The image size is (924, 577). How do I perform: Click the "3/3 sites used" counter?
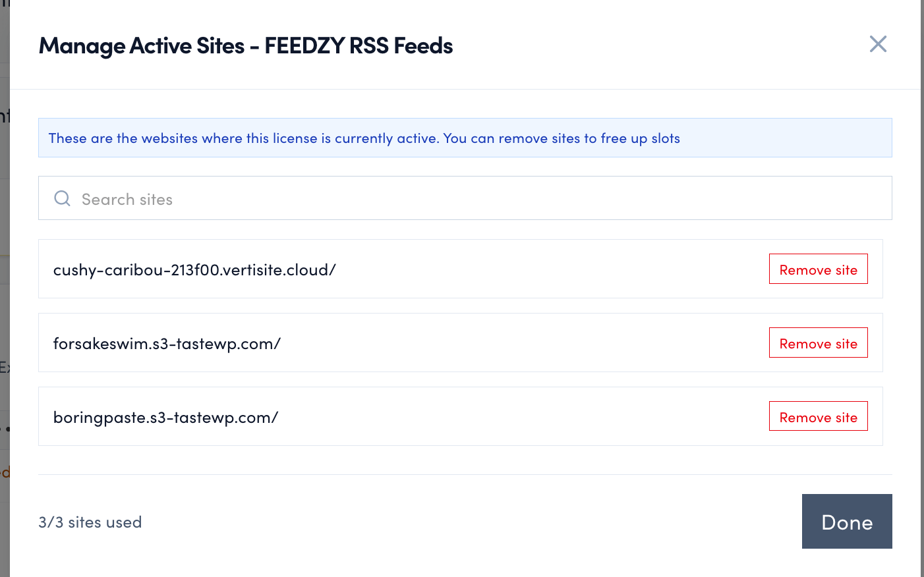90,522
